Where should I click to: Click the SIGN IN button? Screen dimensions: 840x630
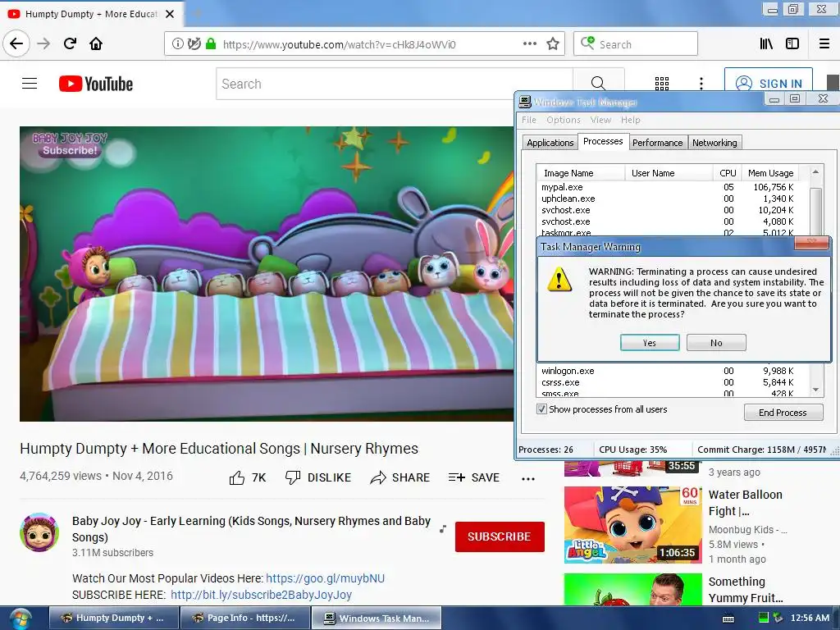coord(768,84)
